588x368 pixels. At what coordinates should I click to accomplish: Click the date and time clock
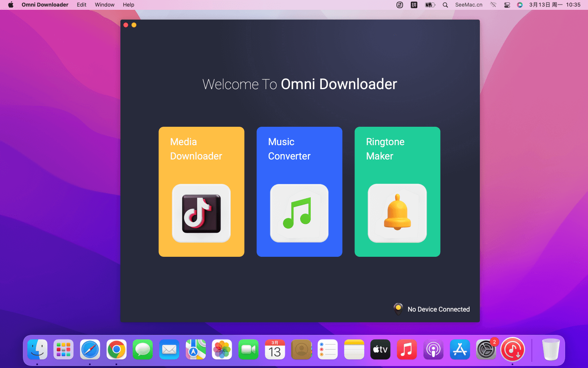click(x=555, y=5)
